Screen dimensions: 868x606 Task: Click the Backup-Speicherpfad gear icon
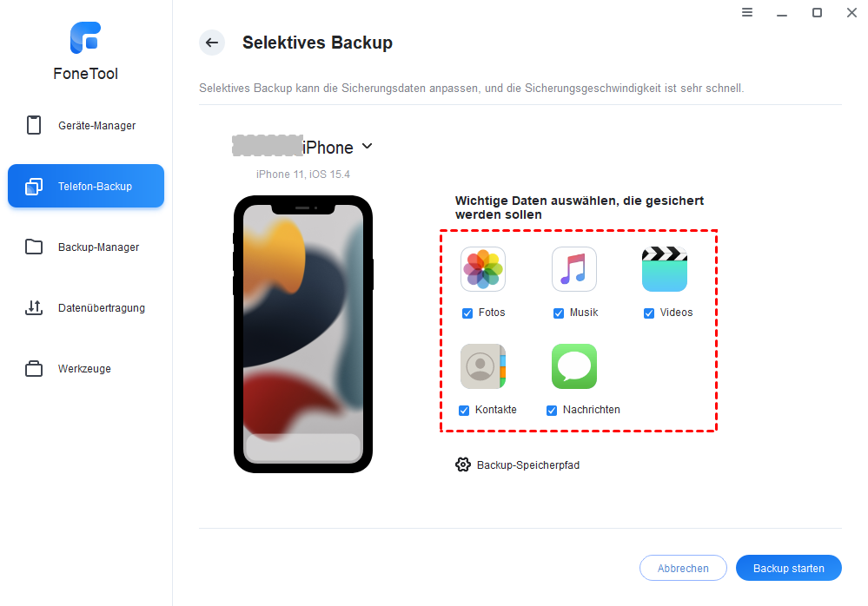pos(463,464)
